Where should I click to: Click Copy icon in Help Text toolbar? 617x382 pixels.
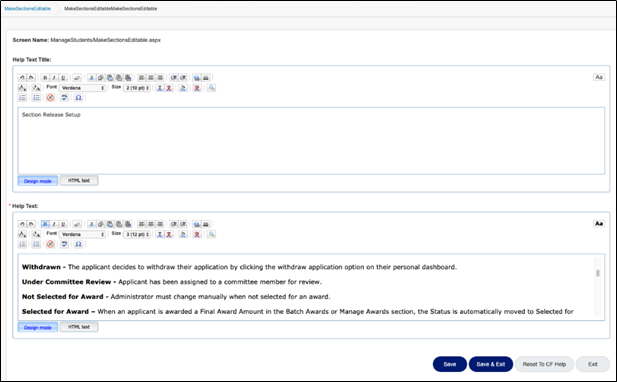click(100, 224)
